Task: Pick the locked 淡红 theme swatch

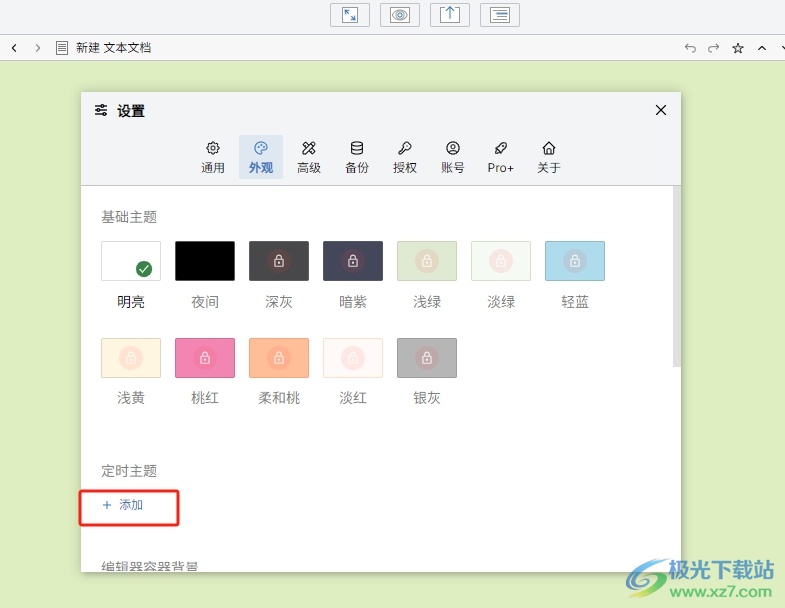Action: point(353,358)
